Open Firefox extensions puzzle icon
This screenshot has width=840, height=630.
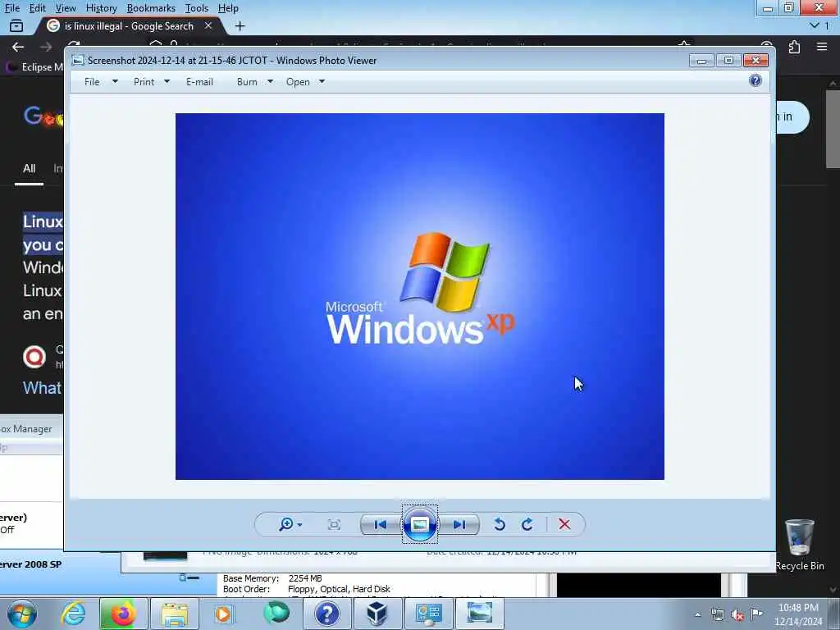click(794, 47)
